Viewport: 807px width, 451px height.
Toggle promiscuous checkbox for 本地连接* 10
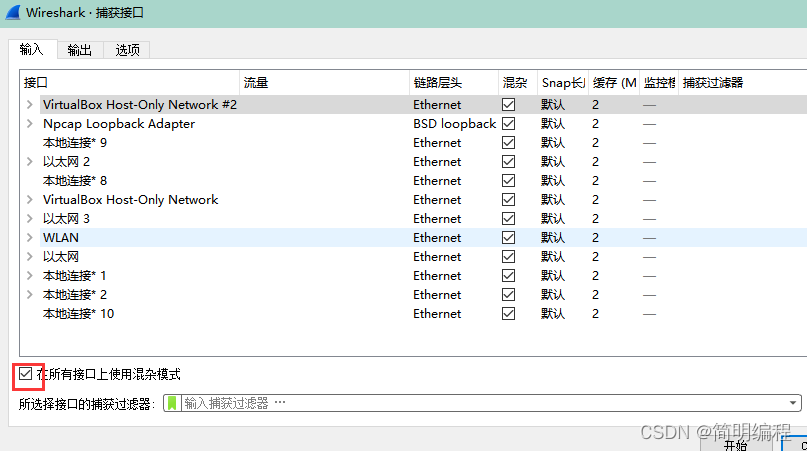508,314
